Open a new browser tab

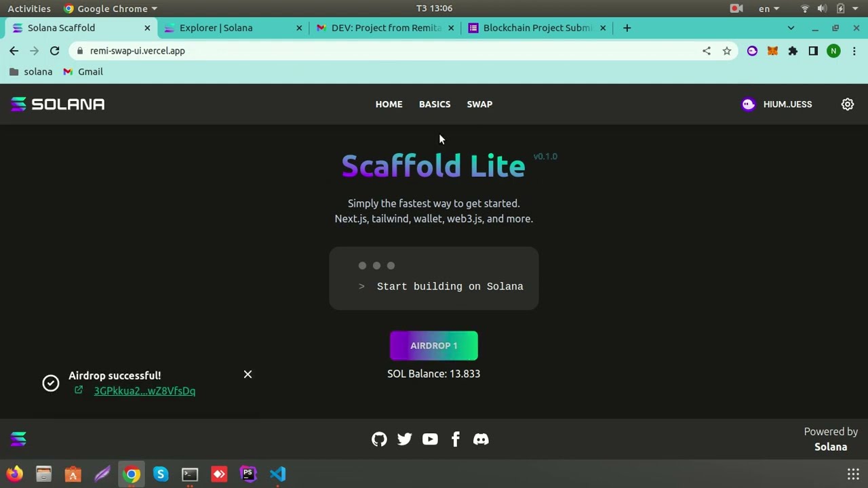pyautogui.click(x=627, y=28)
